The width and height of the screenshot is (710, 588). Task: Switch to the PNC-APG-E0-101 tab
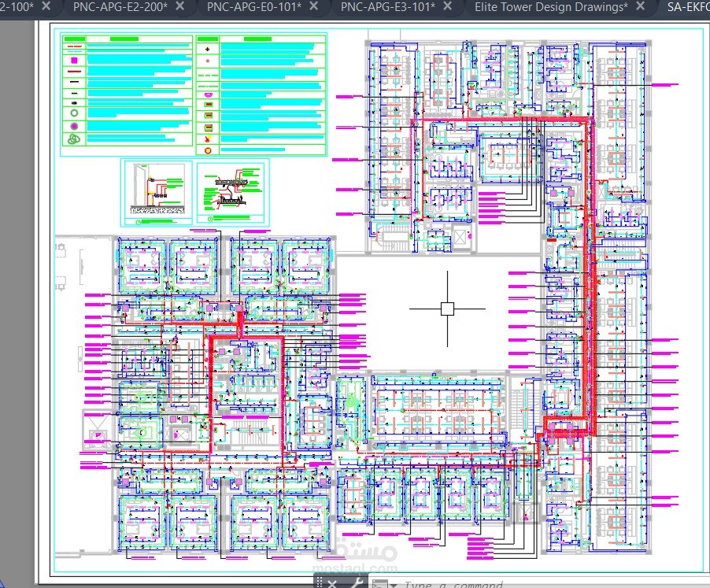(x=254, y=7)
